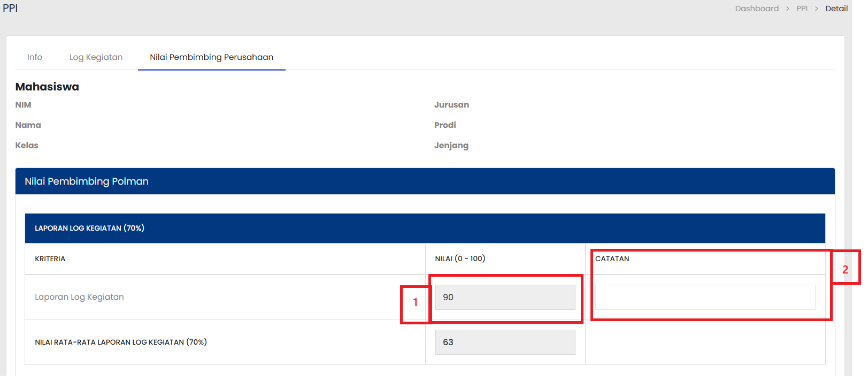Viewport: 868px width, 380px height.
Task: Click the Nilai Pembimbing Polman panel header
Action: click(x=87, y=181)
